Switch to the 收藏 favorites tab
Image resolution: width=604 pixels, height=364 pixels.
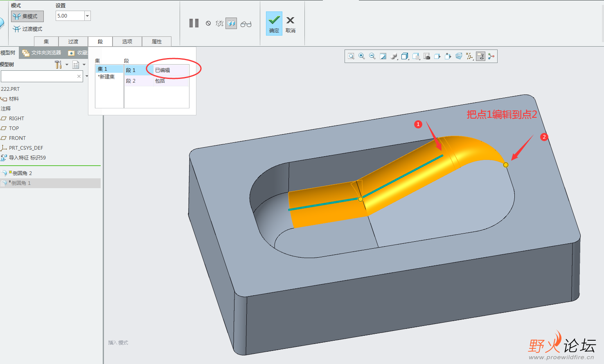pos(78,53)
